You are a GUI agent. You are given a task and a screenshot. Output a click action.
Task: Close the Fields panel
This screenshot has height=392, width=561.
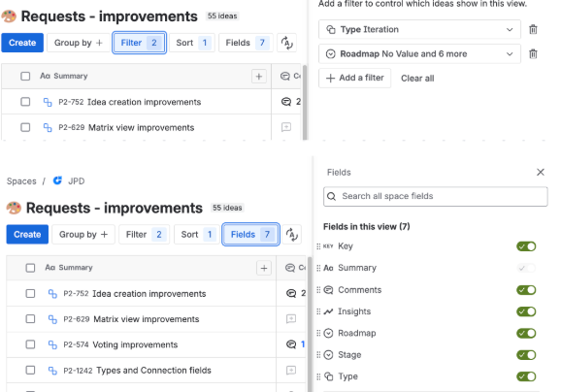[541, 173]
